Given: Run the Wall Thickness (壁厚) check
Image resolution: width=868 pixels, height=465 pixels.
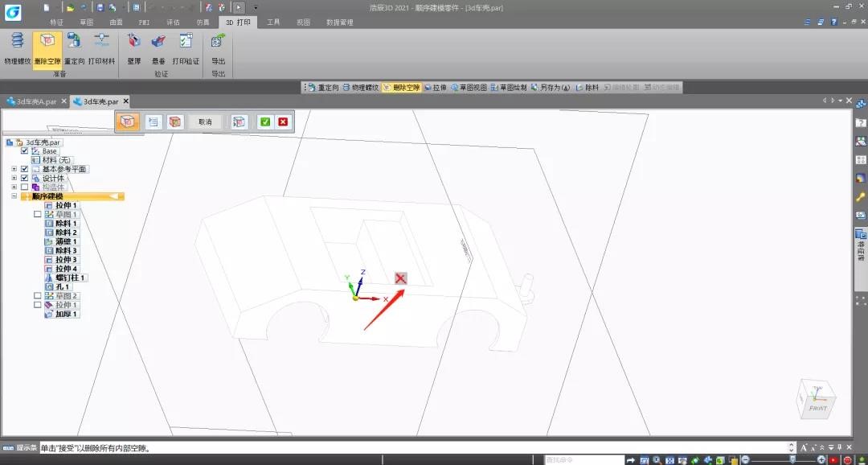Looking at the screenshot, I should tap(133, 42).
